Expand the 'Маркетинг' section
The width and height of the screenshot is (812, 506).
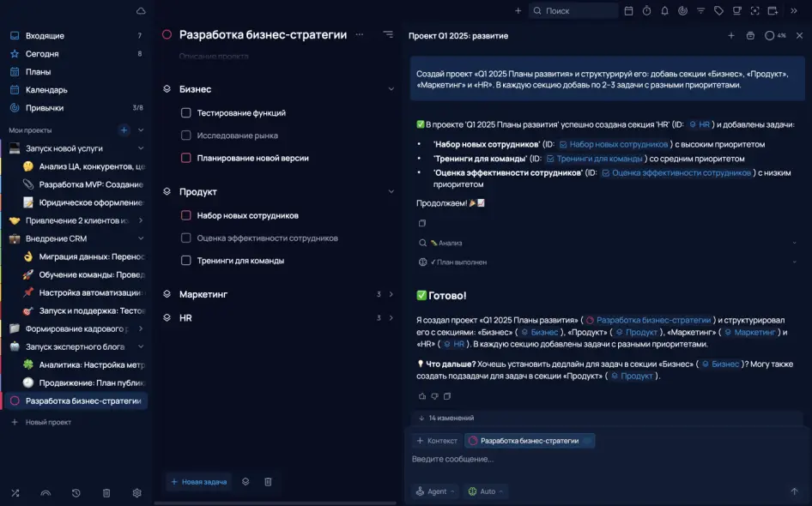pyautogui.click(x=391, y=294)
